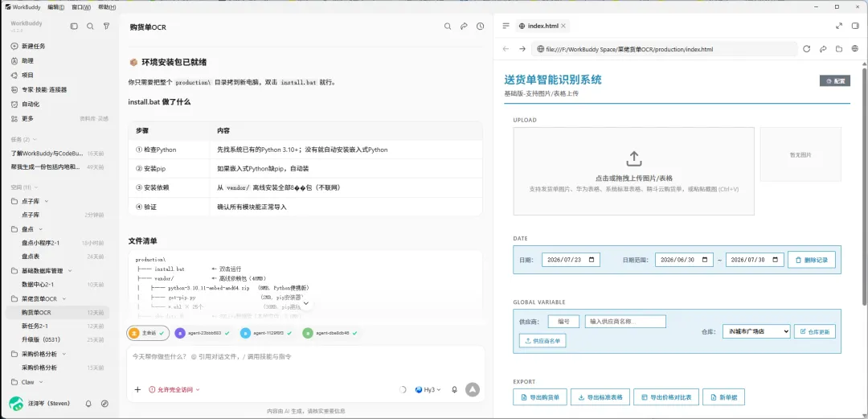Viewport: 868px width, 419px height.
Task: Collapse the 菜佬货单OCR folder
Action: tap(63, 298)
